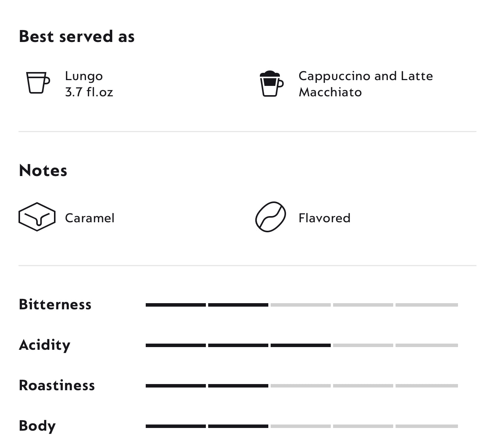Click last gray segment of Roastiness bar
This screenshot has height=448, width=495.
(x=427, y=386)
